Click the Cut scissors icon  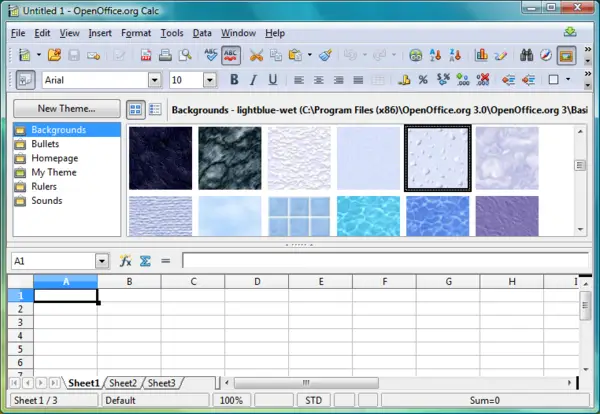(257, 55)
